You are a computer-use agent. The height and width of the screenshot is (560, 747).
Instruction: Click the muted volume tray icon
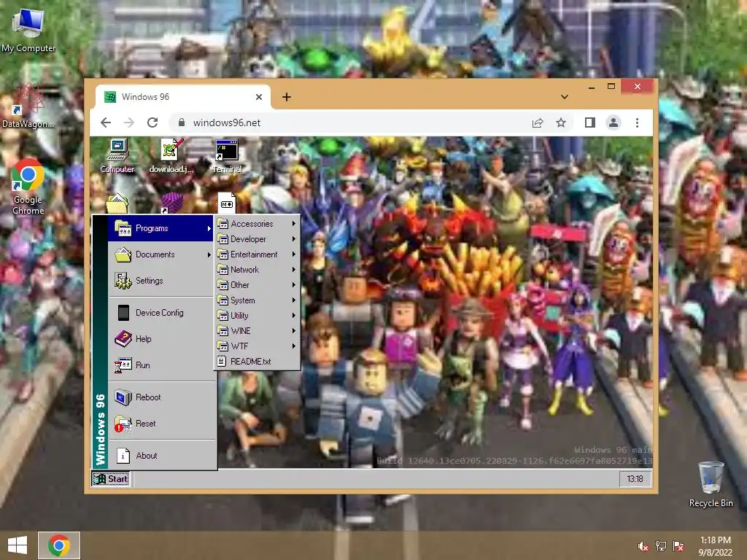point(643,546)
